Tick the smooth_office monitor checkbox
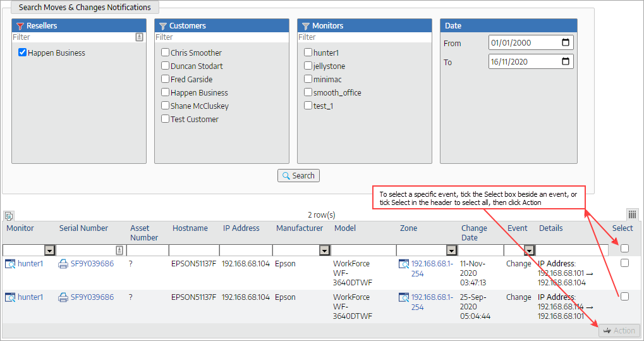This screenshot has height=341, width=644. tap(308, 92)
